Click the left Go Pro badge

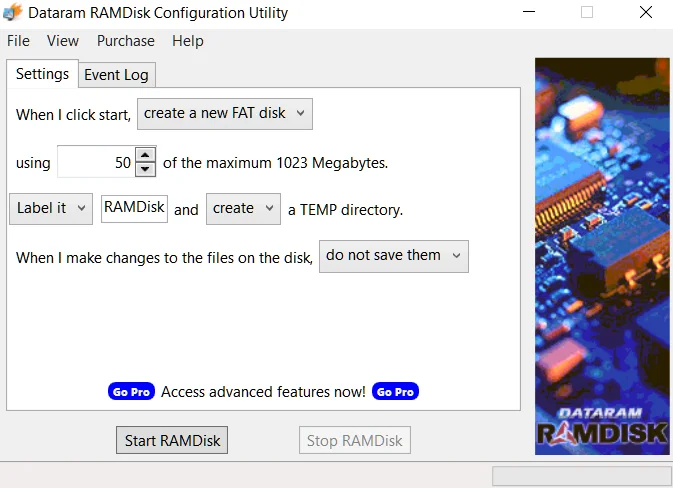click(x=131, y=391)
